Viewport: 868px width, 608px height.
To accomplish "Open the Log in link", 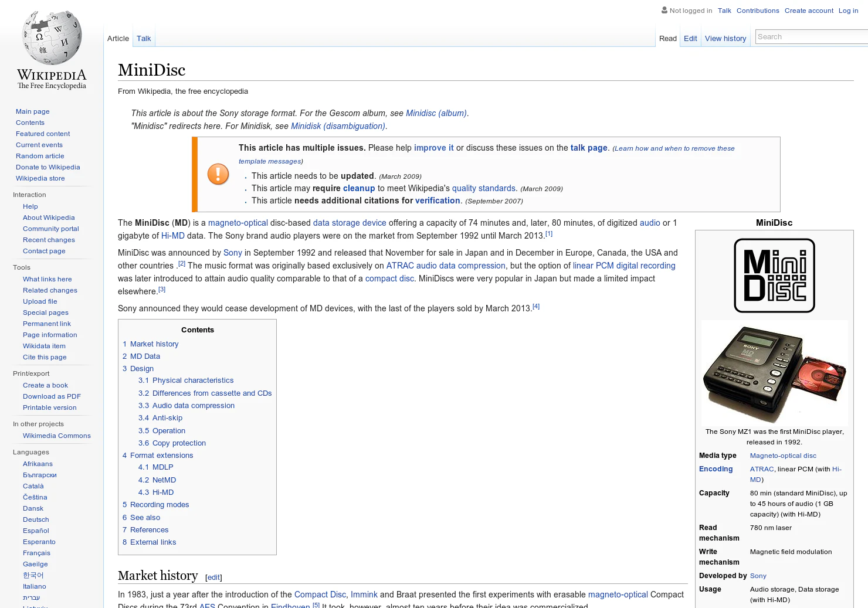I will point(848,11).
